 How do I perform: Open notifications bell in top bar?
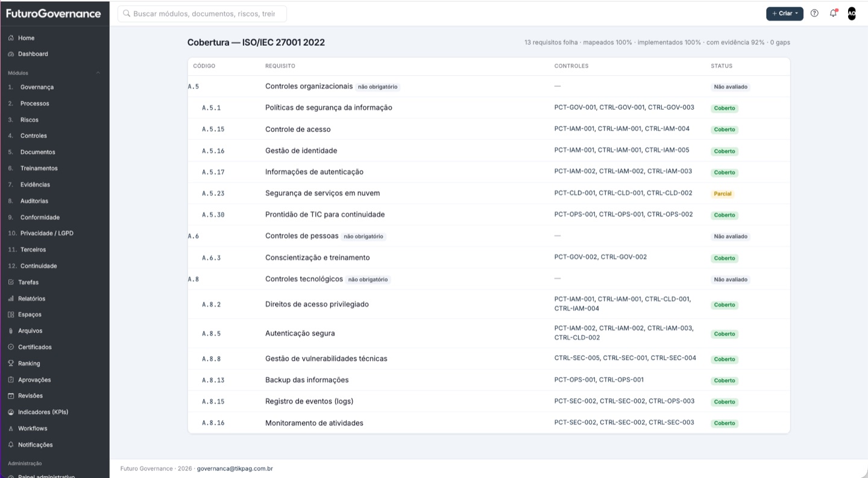click(x=833, y=13)
